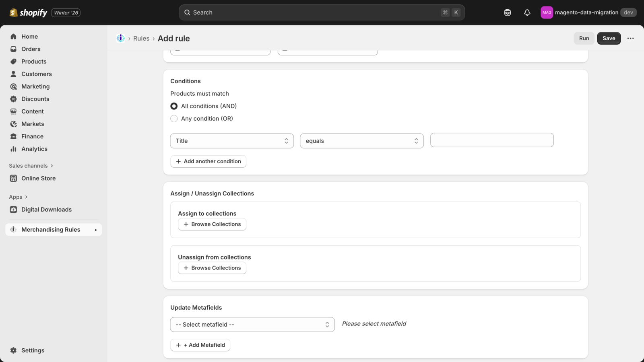
Task: Open the notifications bell
Action: point(527,12)
